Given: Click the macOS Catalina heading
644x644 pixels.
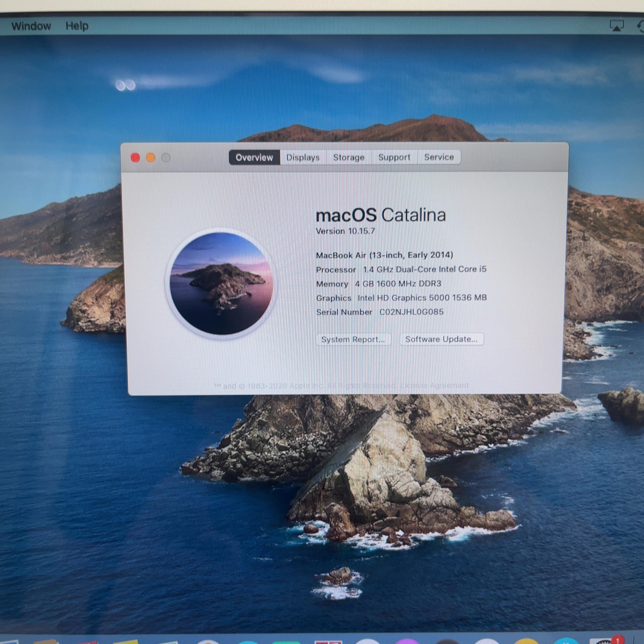Looking at the screenshot, I should pyautogui.click(x=380, y=215).
